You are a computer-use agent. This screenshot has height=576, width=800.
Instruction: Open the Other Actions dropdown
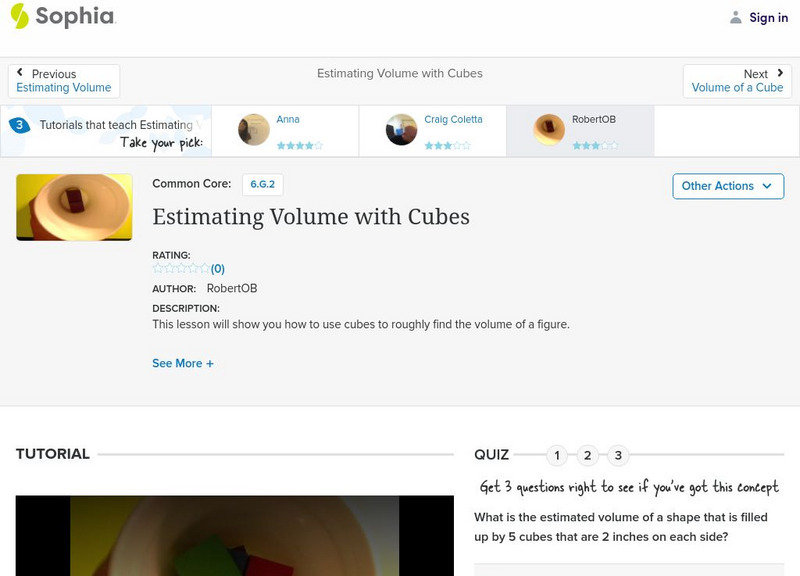(x=727, y=186)
